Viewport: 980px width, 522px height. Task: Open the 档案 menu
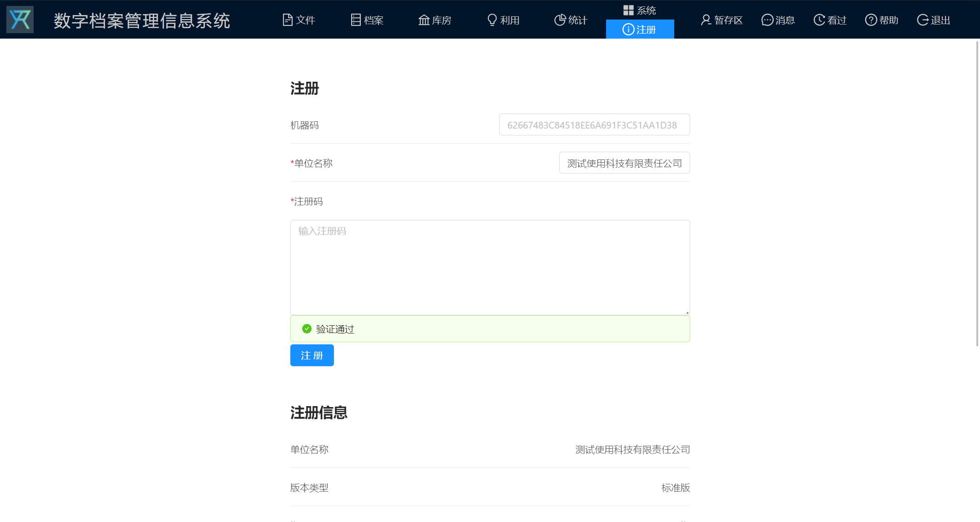tap(367, 20)
